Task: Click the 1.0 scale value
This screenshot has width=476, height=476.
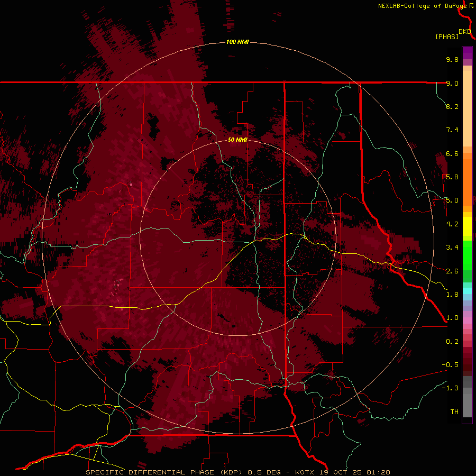Action: [452, 318]
